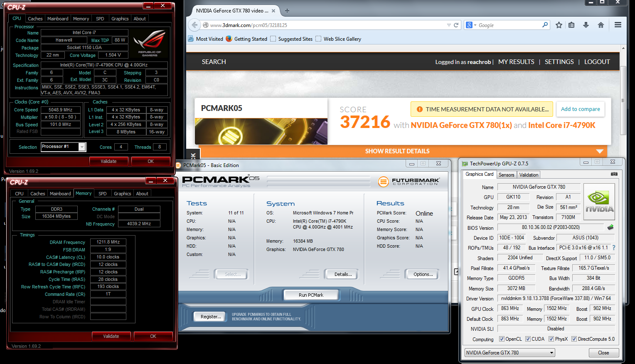Screen dimensions: 635x364
Task: Click the PCMark05 Register button
Action: click(211, 317)
